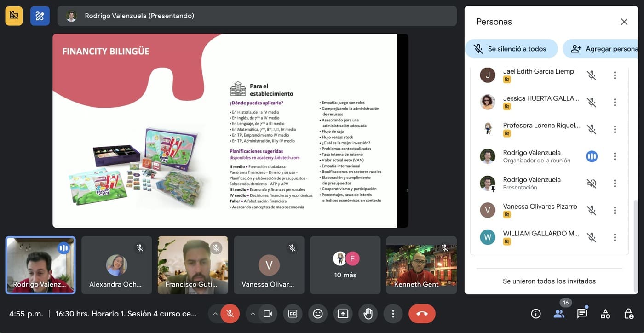The height and width of the screenshot is (333, 644).
Task: Click Rodrigo Valenzuela organizer's speaking indicator
Action: pyautogui.click(x=592, y=156)
